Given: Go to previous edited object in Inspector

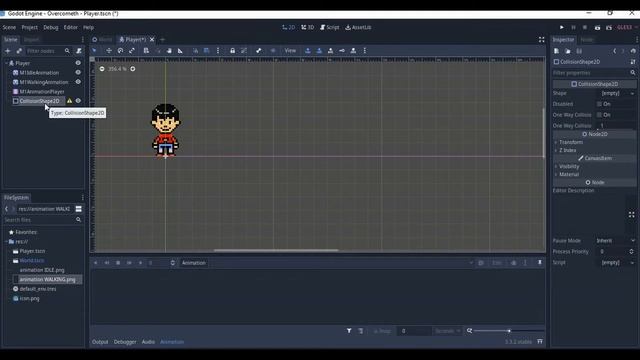Looking at the screenshot, I should [x=615, y=51].
